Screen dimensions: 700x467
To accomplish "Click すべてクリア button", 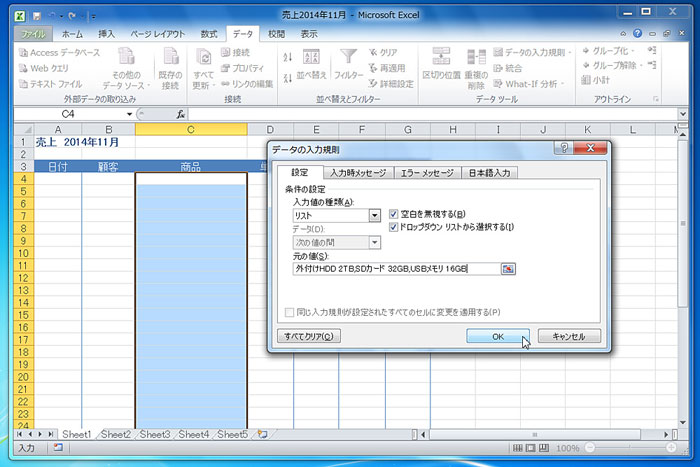I will pyautogui.click(x=311, y=337).
